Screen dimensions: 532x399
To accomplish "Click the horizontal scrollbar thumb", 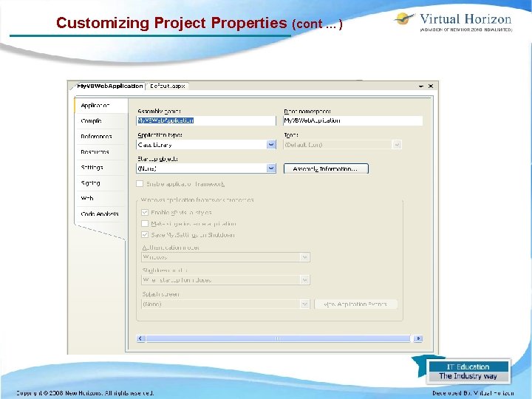I will (278, 338).
